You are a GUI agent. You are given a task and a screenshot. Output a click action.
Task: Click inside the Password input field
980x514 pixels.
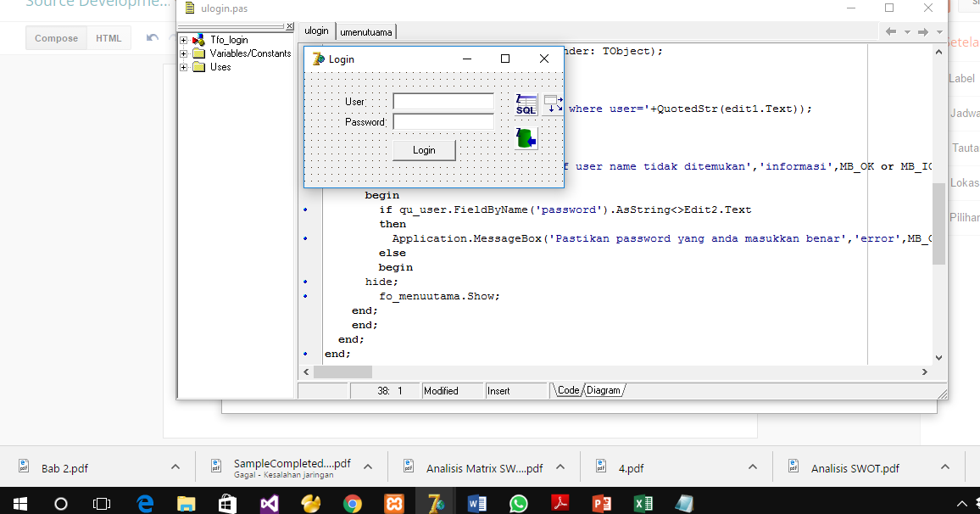pos(443,120)
